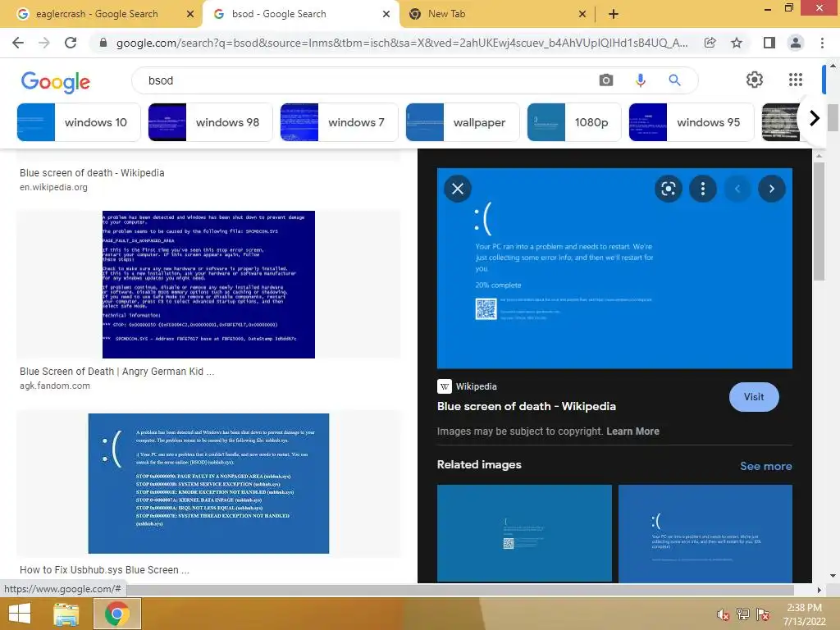840x630 pixels.
Task: Click the network tray icon
Action: (743, 614)
